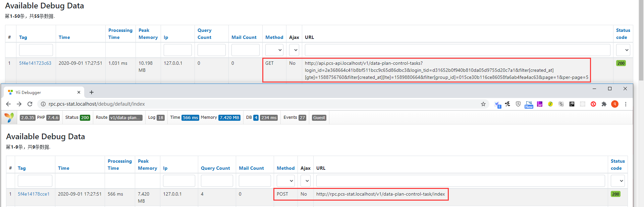This screenshot has width=644, height=207.
Task: Open the DB 4 queries debug panel
Action: (262, 117)
